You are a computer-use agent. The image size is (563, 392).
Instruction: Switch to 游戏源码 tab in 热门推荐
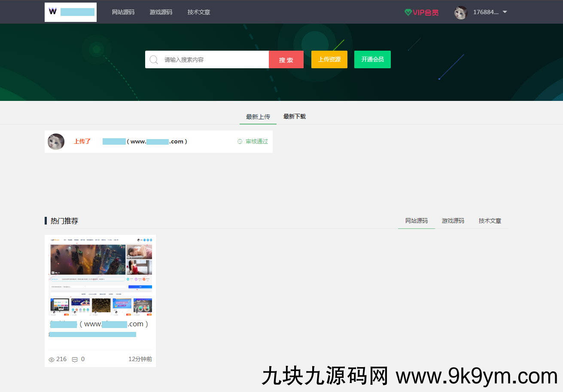[453, 221]
